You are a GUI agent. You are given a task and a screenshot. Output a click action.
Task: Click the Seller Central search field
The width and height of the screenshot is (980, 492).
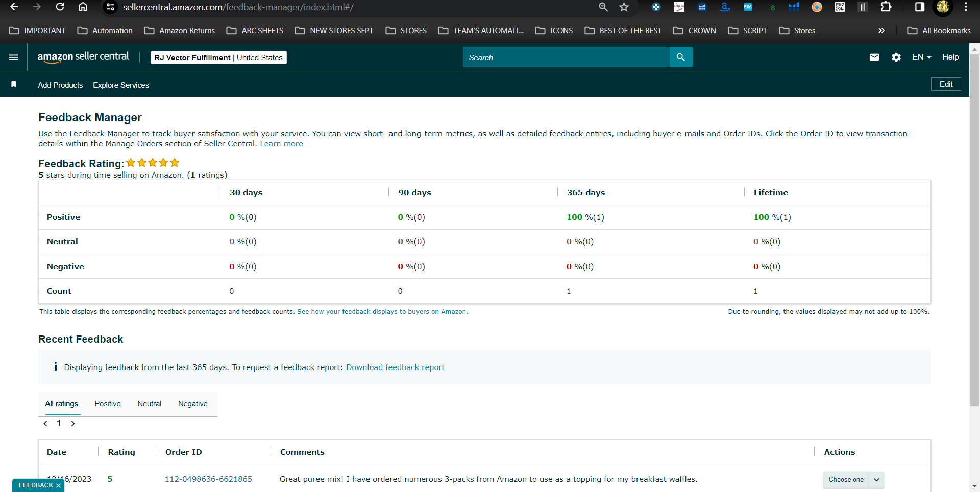tap(566, 57)
